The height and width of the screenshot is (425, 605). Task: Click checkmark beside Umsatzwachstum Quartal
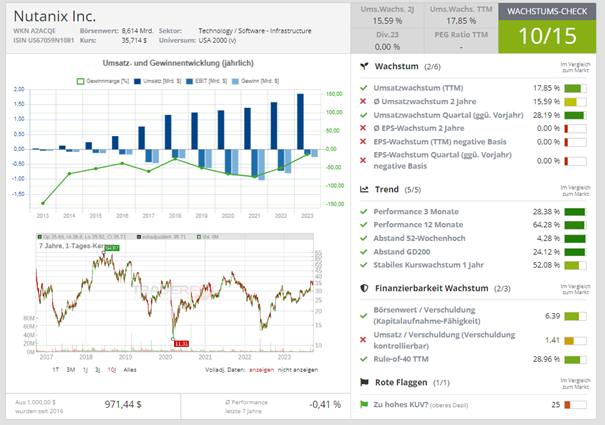[x=363, y=115]
